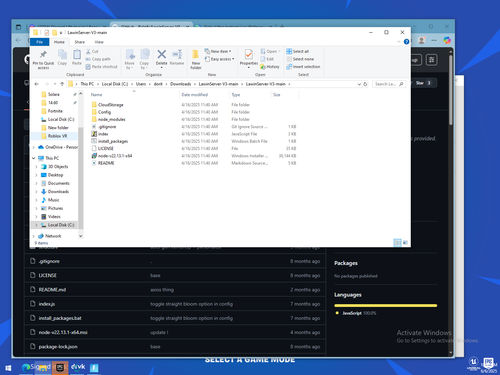Open the Share ribbon tab
Image resolution: width=500 pixels, height=375 pixels.
[80, 42]
